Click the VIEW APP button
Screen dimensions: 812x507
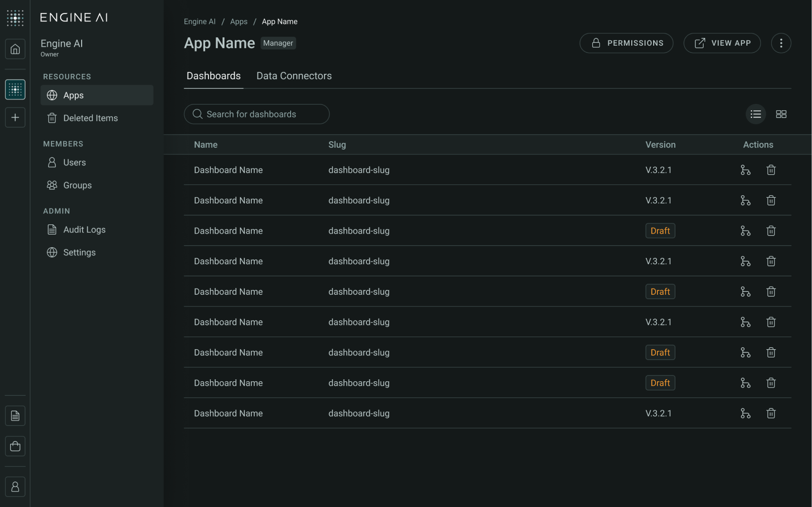click(722, 43)
